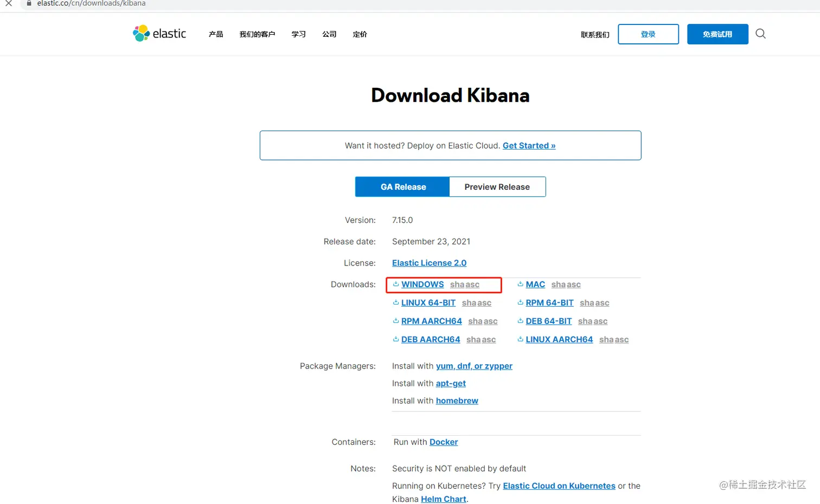Open the apt-get install link
This screenshot has height=504, width=820.
tap(451, 384)
